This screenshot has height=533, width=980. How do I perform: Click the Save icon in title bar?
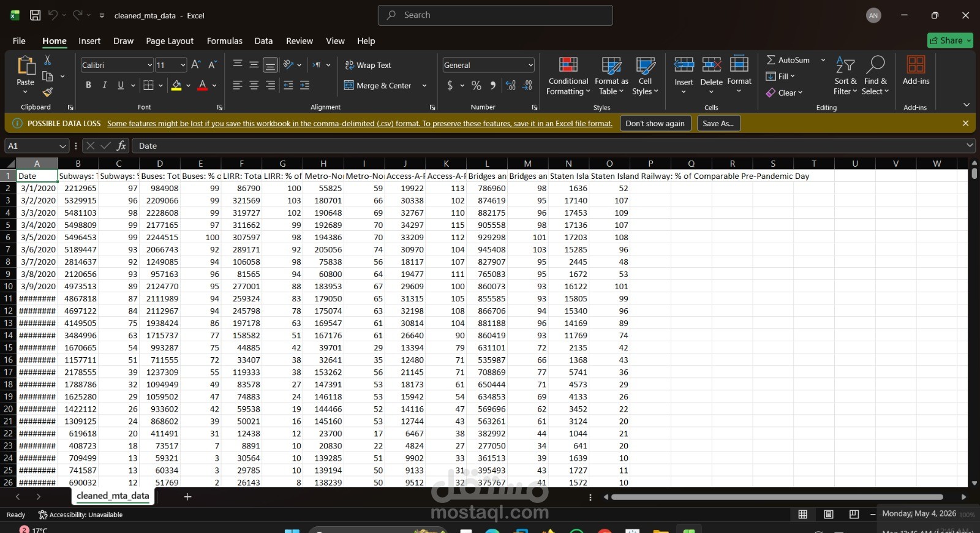[35, 15]
